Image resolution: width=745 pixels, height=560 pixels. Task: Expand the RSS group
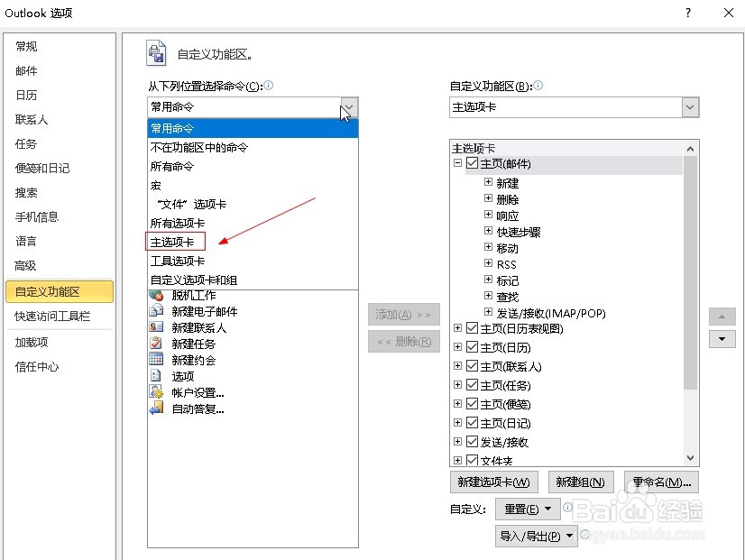[488, 262]
